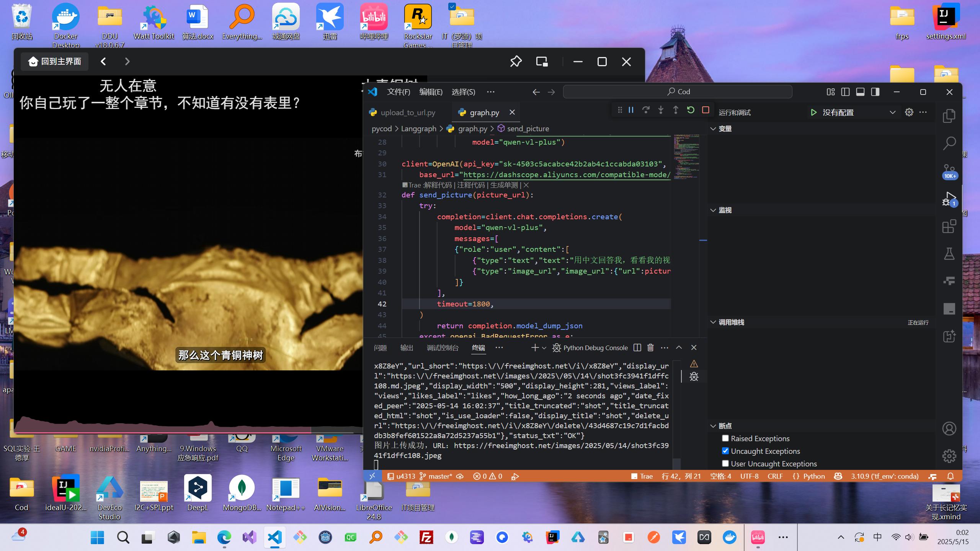Open the 编辑(E) menu

click(431, 92)
